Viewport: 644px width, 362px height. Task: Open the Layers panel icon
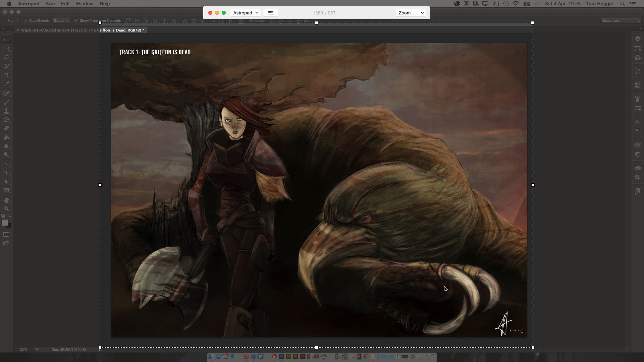click(638, 39)
